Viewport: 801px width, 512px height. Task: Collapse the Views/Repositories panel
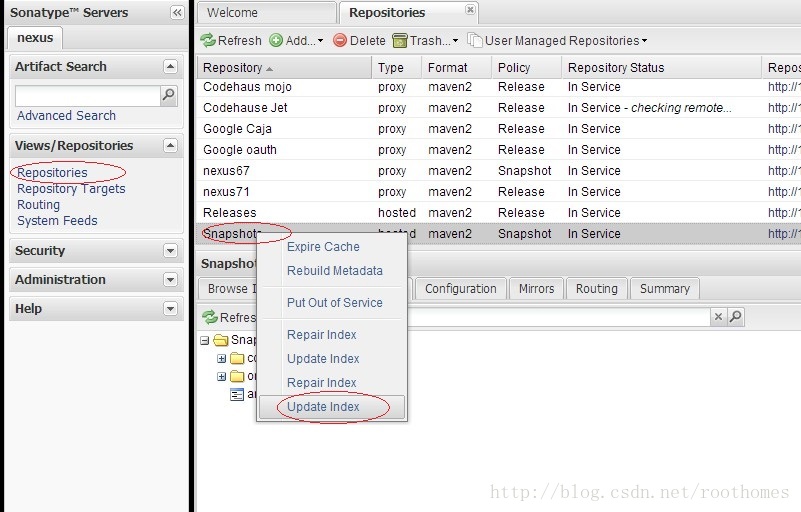point(170,146)
